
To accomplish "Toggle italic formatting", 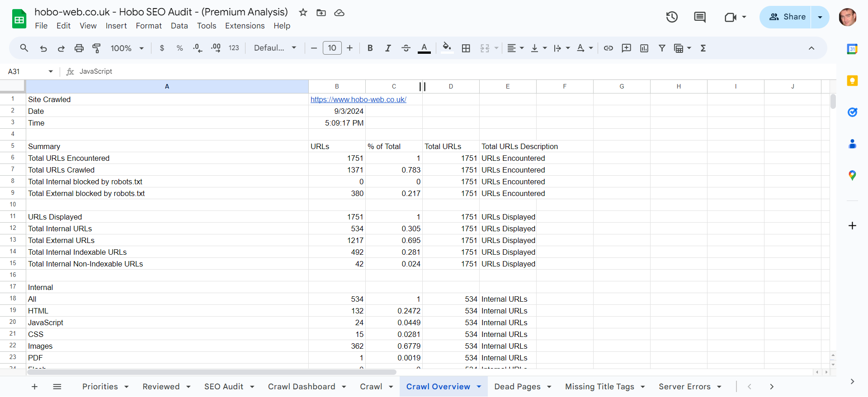I will (388, 48).
